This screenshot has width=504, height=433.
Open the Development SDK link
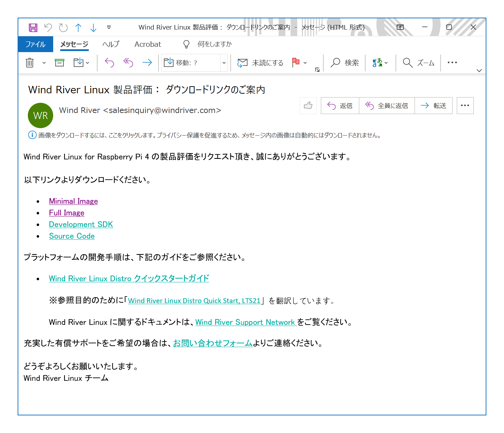pyautogui.click(x=81, y=225)
